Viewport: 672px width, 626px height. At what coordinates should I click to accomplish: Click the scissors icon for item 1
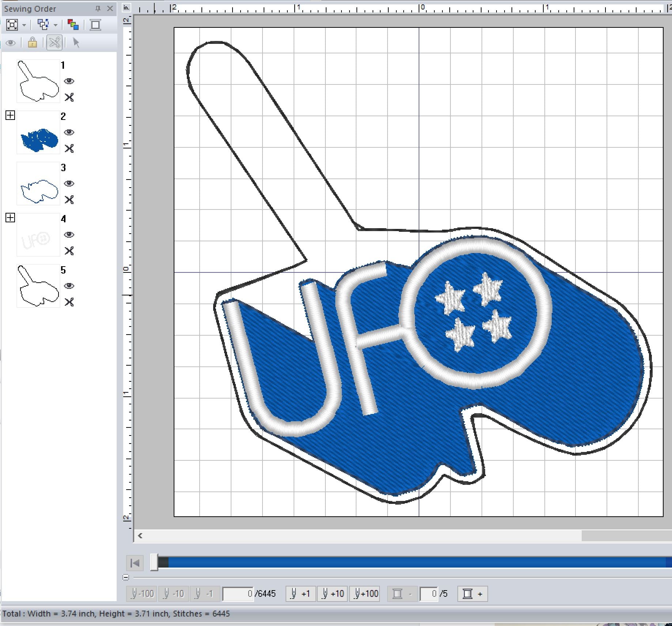point(69,97)
